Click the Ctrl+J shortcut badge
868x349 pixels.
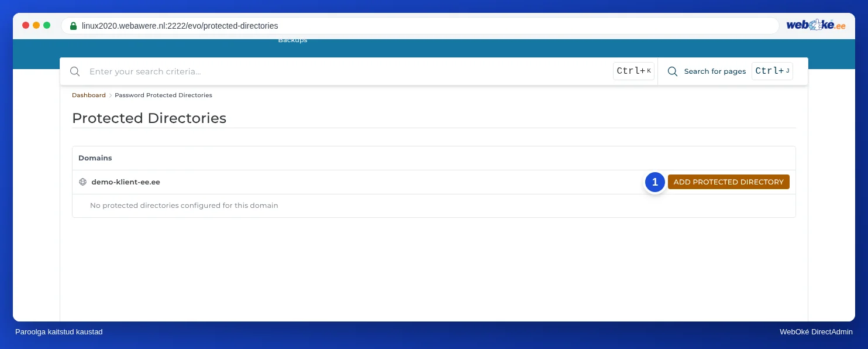772,71
